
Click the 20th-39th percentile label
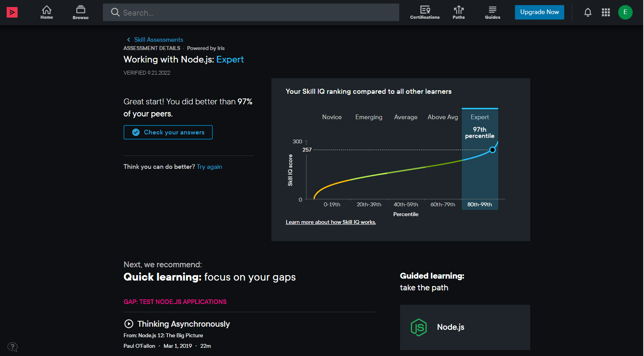pos(369,204)
